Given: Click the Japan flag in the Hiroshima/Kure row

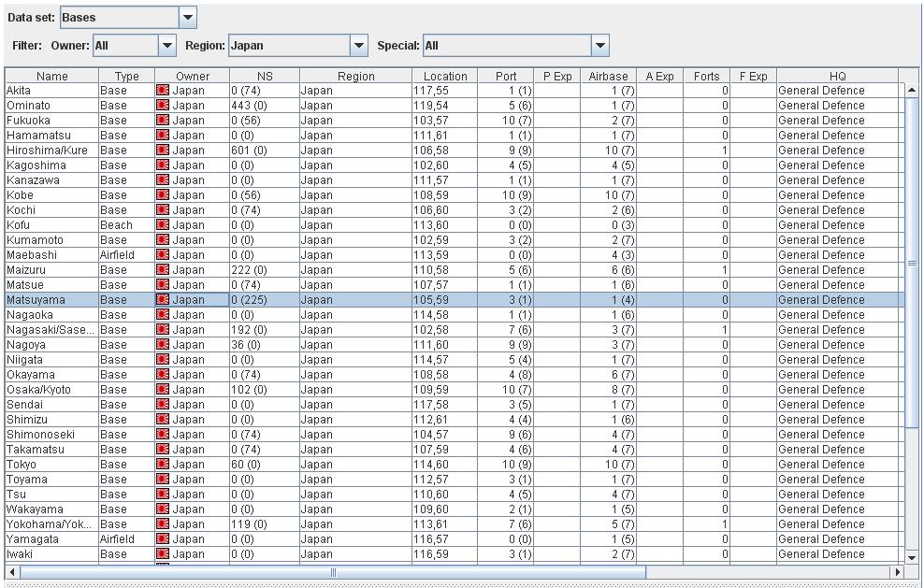Looking at the screenshot, I should (x=163, y=151).
